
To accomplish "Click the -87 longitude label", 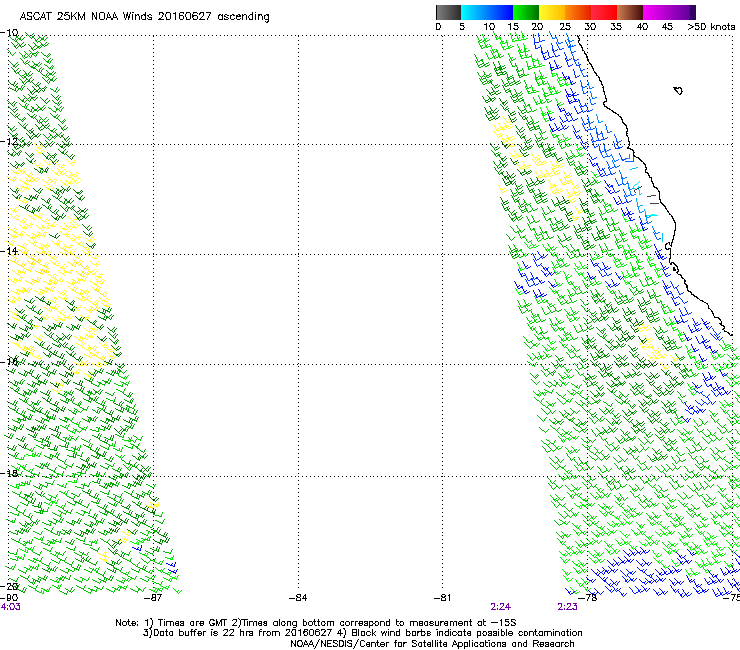I will point(153,598).
